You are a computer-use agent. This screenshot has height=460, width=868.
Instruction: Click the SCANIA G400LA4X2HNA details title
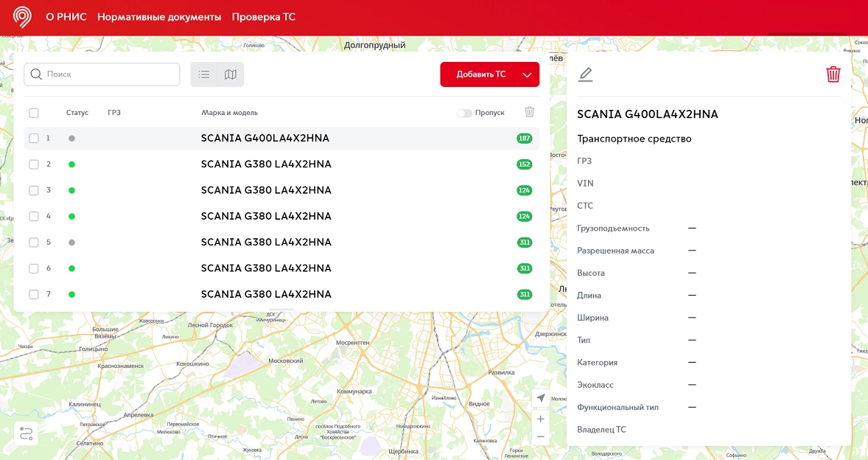pyautogui.click(x=648, y=114)
